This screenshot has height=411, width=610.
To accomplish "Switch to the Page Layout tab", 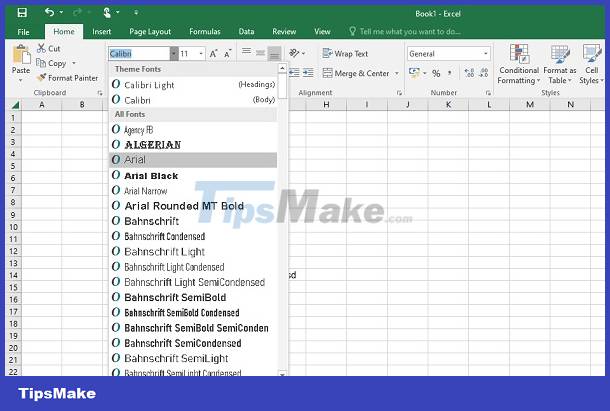I will pyautogui.click(x=150, y=32).
